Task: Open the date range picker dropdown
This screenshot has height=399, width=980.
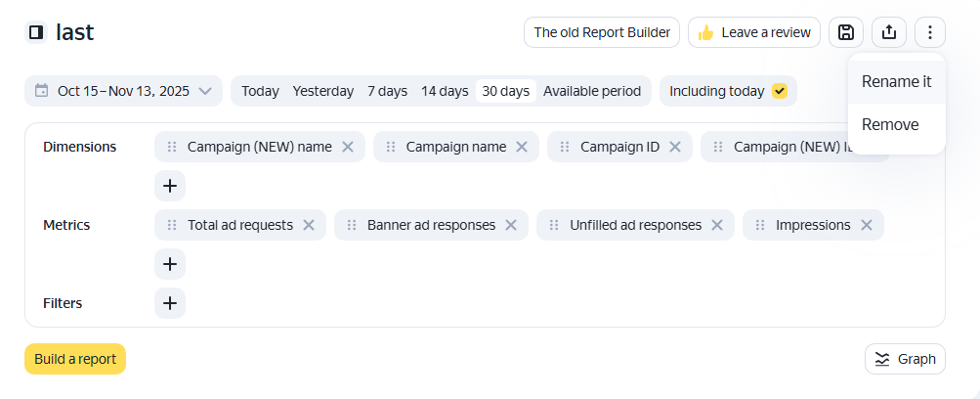Action: click(x=123, y=91)
